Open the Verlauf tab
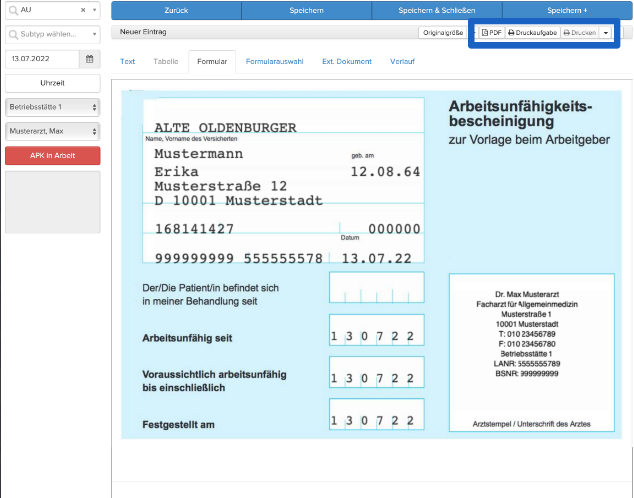 tap(402, 61)
